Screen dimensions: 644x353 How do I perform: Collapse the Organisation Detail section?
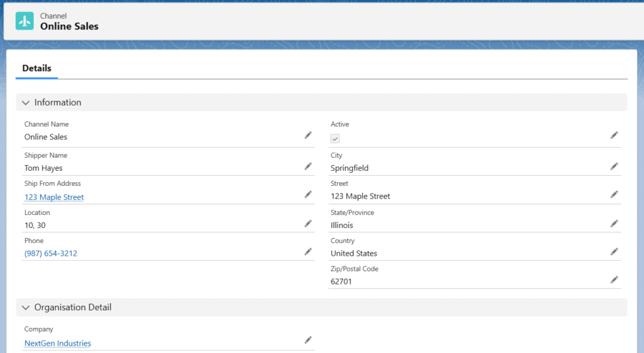26,307
